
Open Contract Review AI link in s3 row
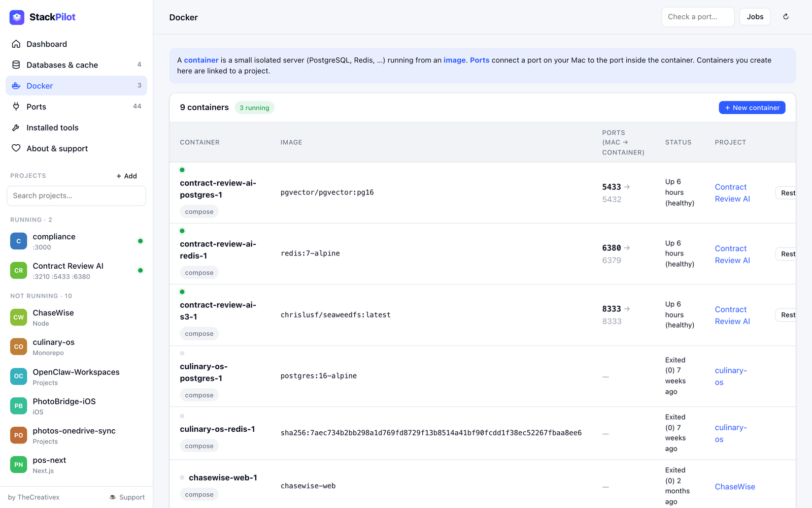click(x=732, y=315)
